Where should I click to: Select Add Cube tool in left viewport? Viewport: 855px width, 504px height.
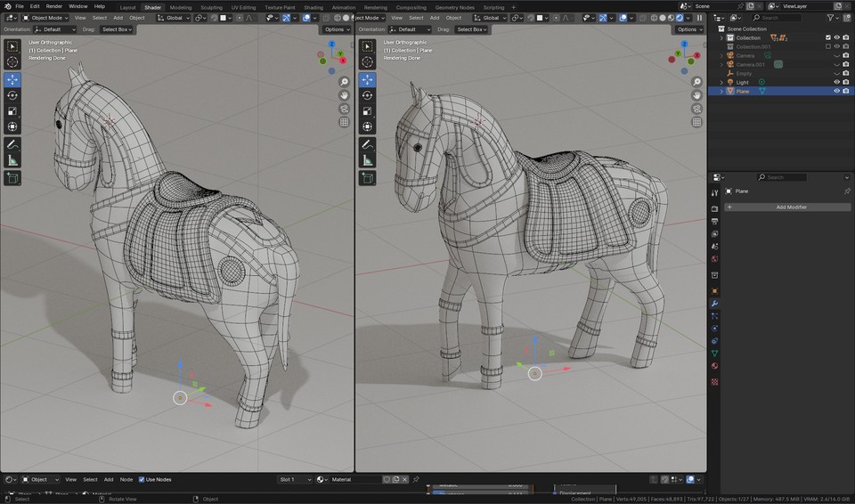12,178
